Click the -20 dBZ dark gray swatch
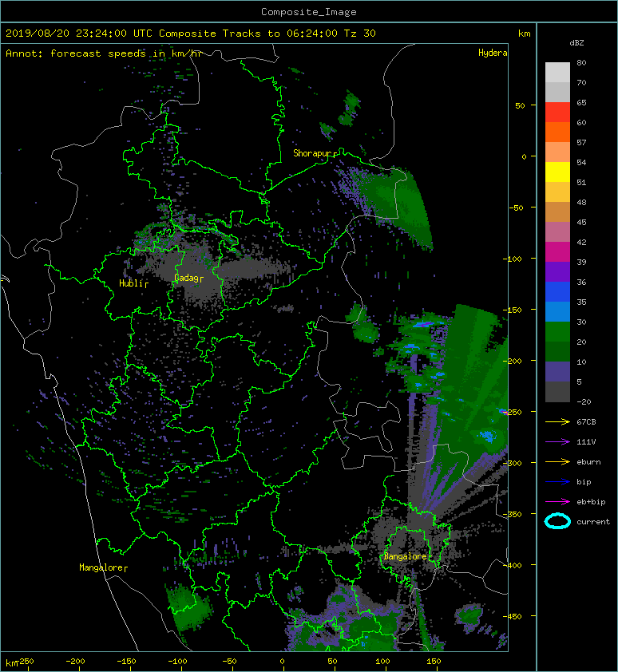618x672 pixels. (557, 391)
